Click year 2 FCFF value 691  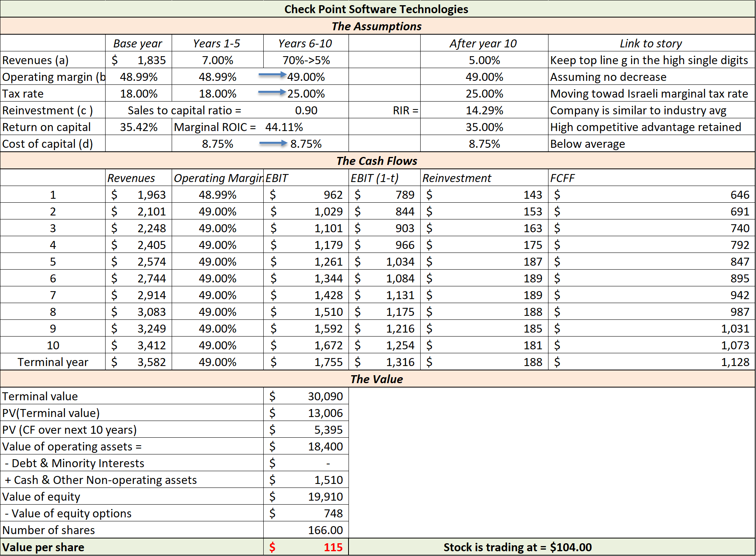click(x=740, y=211)
